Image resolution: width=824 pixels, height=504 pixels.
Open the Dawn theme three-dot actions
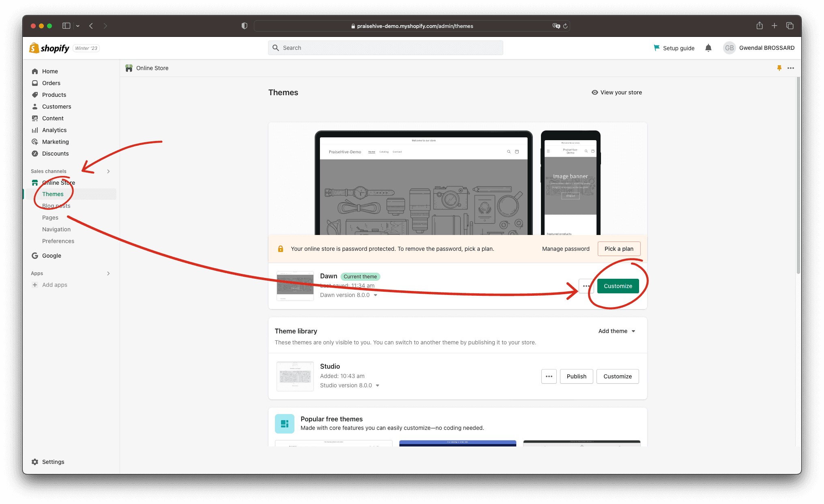586,286
